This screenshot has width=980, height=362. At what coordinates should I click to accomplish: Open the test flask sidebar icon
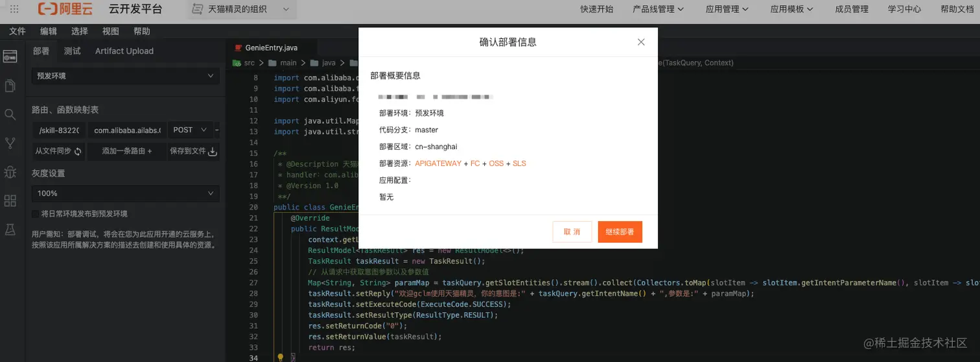coord(10,229)
